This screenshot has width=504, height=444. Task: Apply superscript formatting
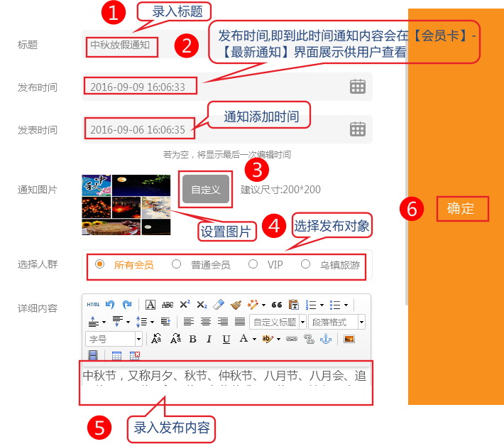point(185,305)
